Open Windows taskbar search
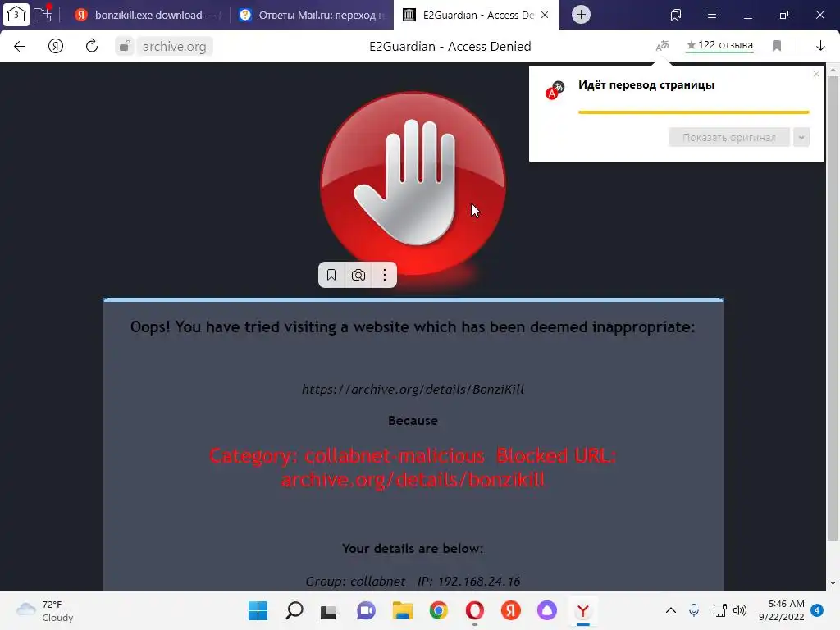The width and height of the screenshot is (840, 630). coord(294,610)
